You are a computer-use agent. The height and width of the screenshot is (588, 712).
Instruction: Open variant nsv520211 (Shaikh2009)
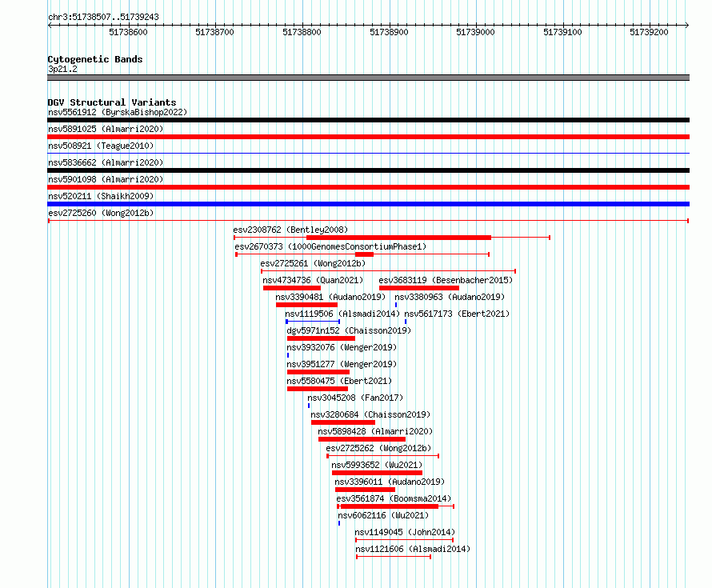101,196
